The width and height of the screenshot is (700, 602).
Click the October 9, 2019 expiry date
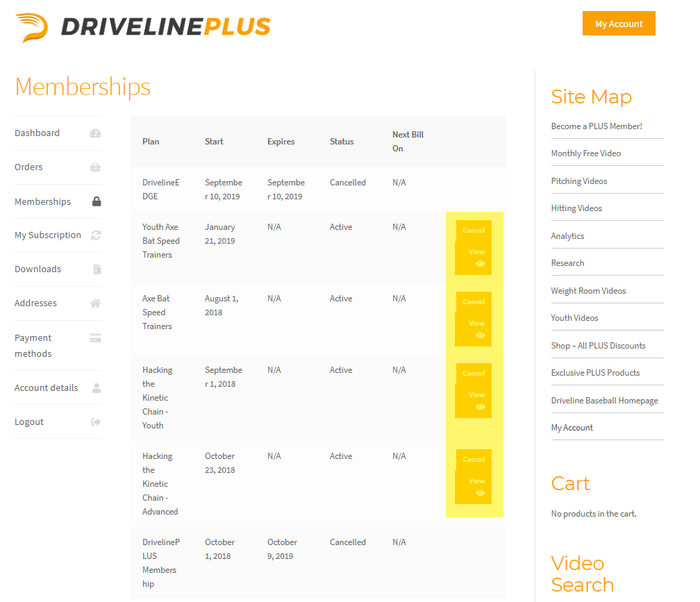282,549
